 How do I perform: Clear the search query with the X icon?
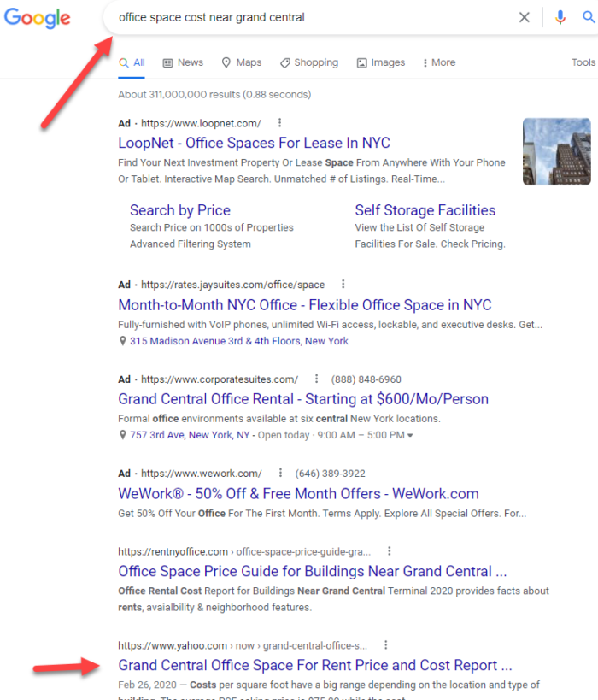pyautogui.click(x=525, y=17)
